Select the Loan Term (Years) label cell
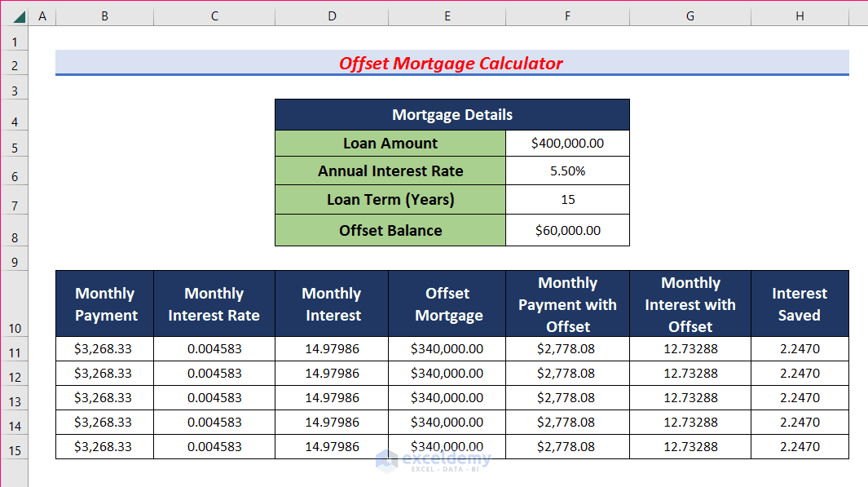868x487 pixels. (390, 200)
